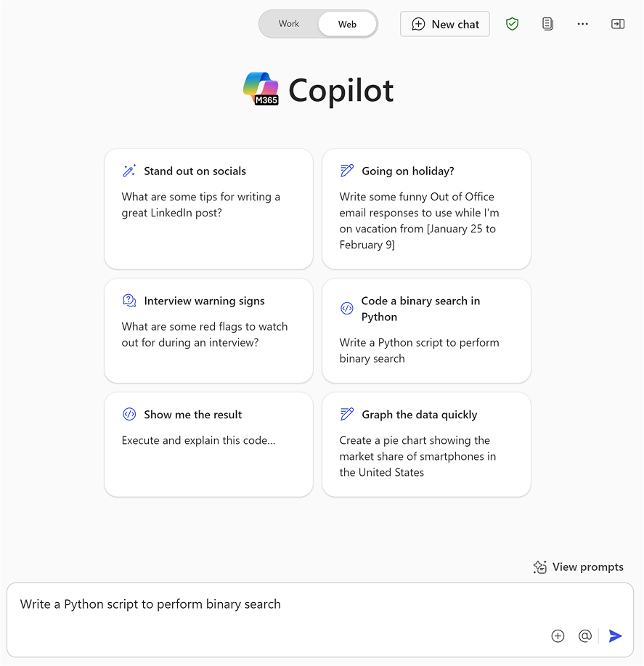Open the three-dot more options menu
Screen dimensions: 644x666
point(582,24)
